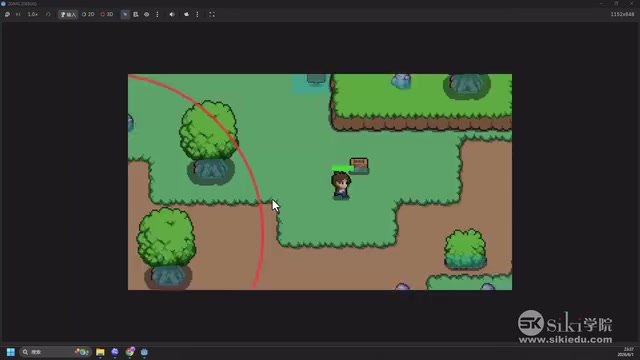Toggle the camera override icon
This screenshot has height=360, width=640.
(x=187, y=14)
